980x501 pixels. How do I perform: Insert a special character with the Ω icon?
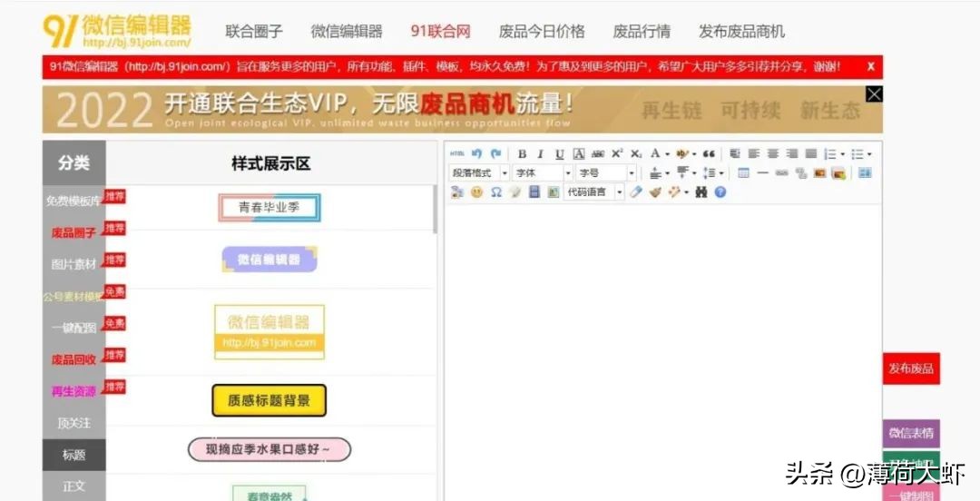pos(496,192)
